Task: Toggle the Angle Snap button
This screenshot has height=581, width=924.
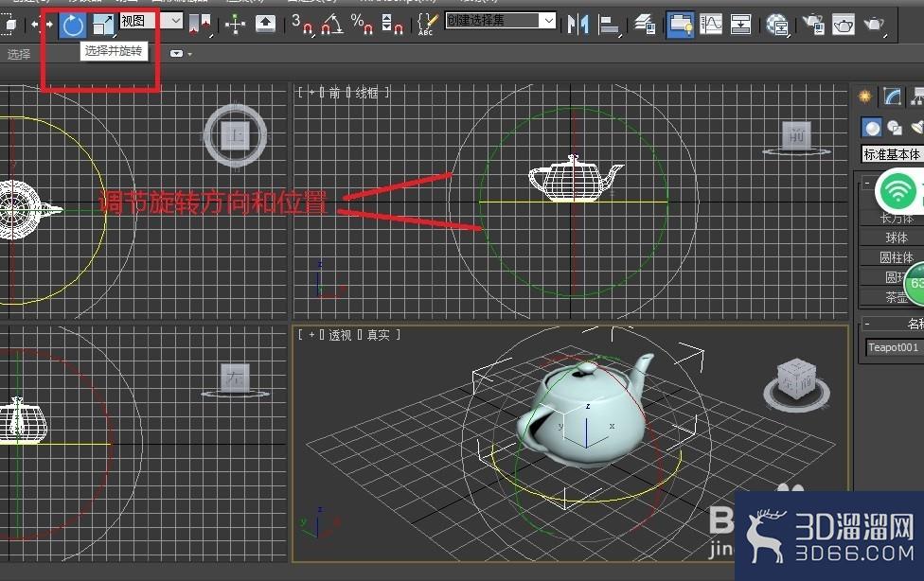Action: (331, 25)
